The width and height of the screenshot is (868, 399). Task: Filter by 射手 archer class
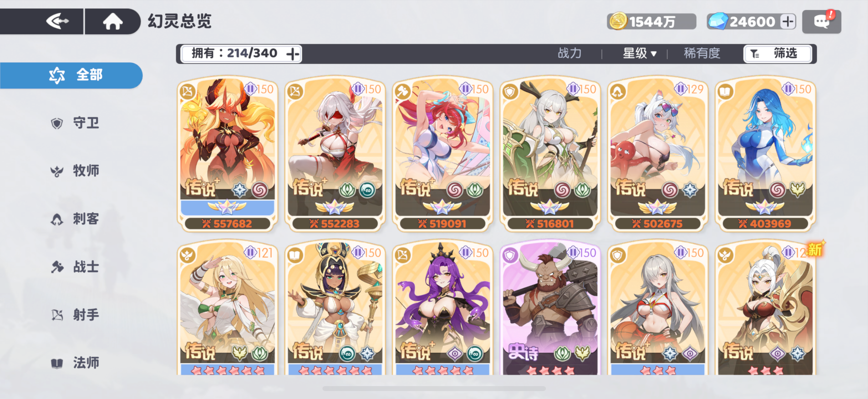[75, 315]
